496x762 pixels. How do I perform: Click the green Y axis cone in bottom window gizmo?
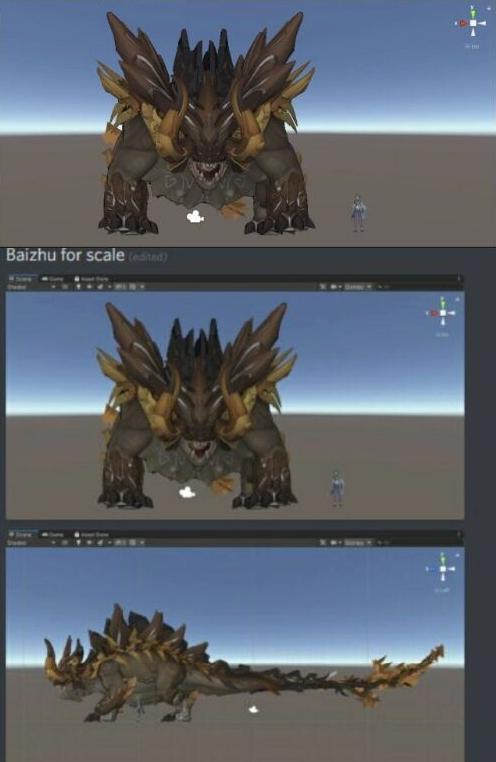442,558
